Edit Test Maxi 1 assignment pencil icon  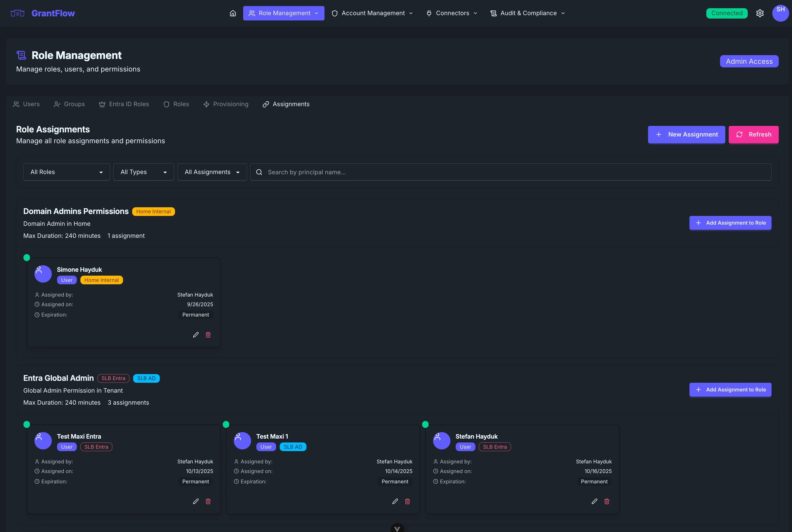click(x=395, y=501)
